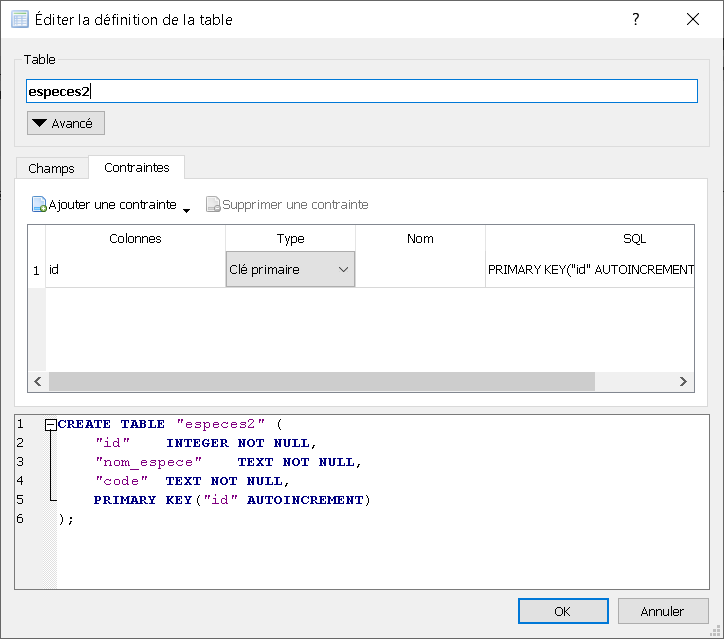Open the help question mark button
The width and height of the screenshot is (724, 639).
point(636,19)
